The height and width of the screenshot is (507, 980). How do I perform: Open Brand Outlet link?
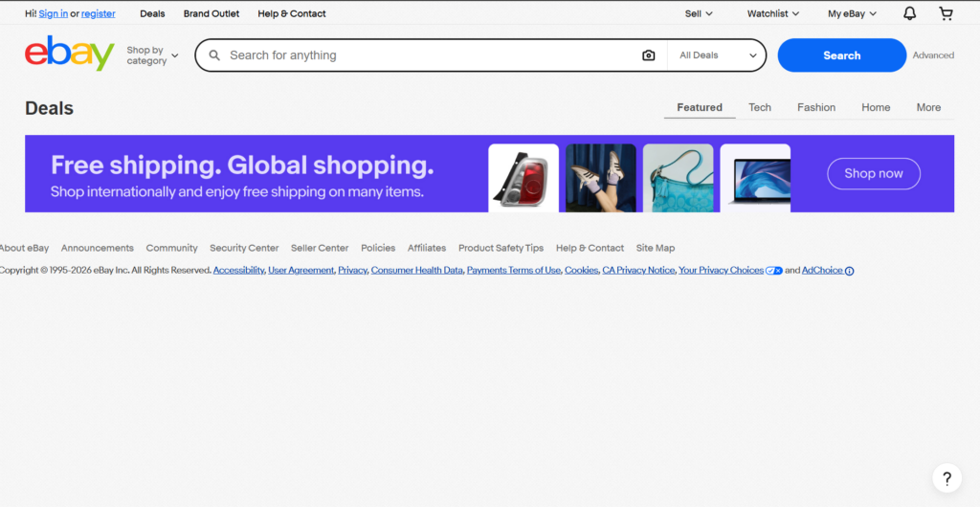click(x=212, y=13)
